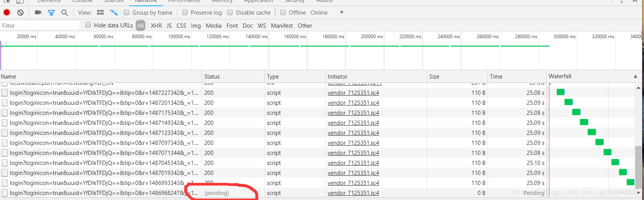Click into the Filter text field
The image size is (644, 200).
[40, 26]
